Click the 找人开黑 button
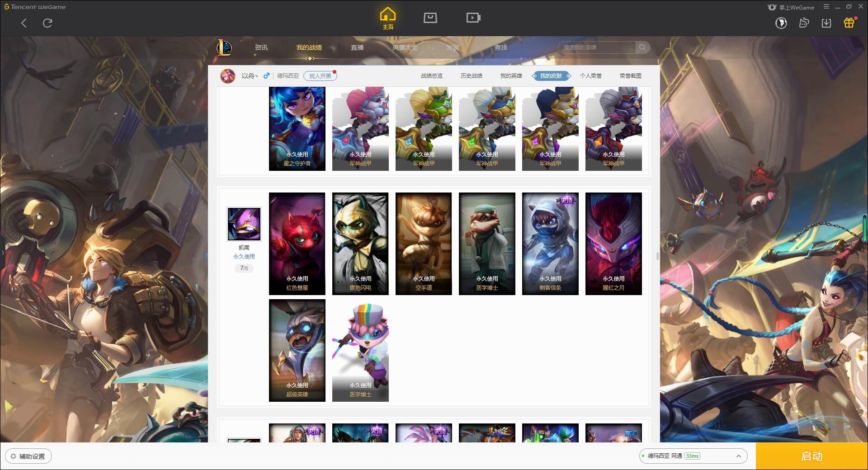This screenshot has height=470, width=868. pos(320,76)
